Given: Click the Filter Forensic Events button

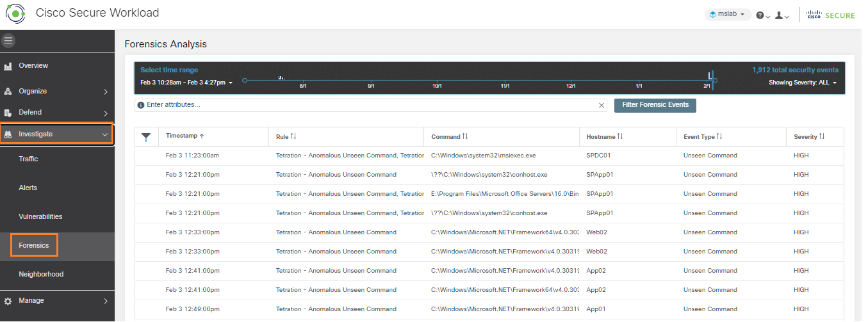Looking at the screenshot, I should click(655, 105).
